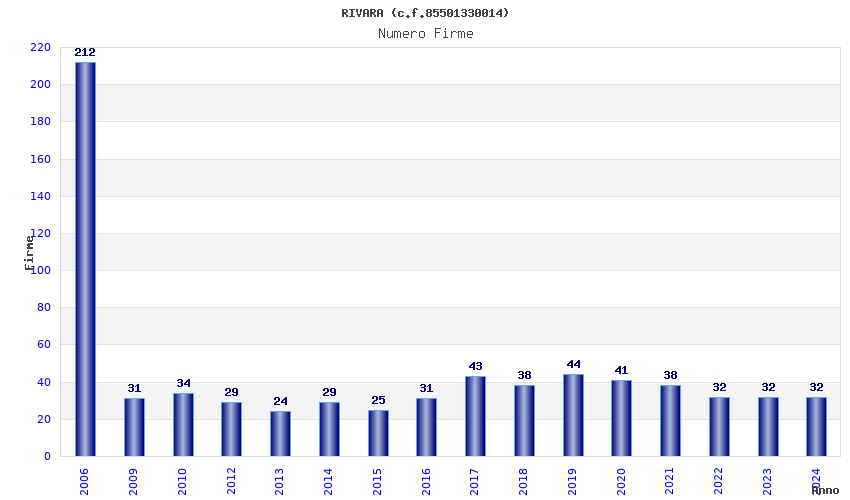Click the 2015 bar
Screen dimensions: 850x500
tap(378, 433)
